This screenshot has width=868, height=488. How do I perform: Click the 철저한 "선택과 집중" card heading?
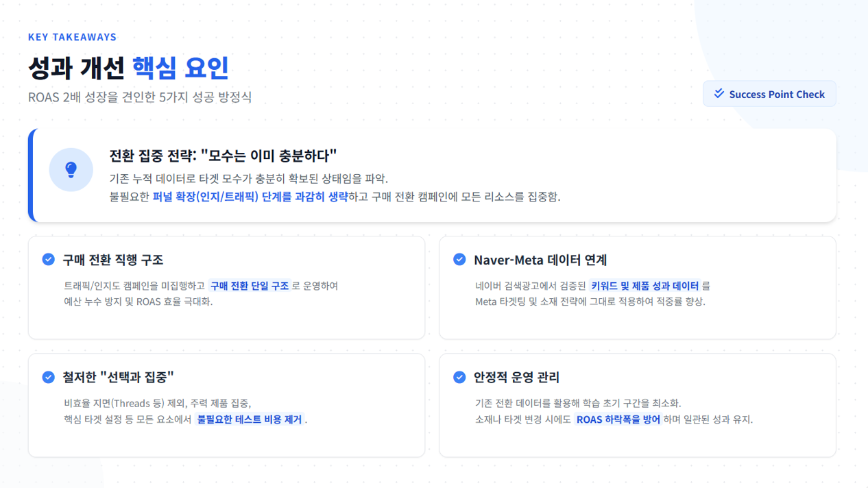(118, 377)
